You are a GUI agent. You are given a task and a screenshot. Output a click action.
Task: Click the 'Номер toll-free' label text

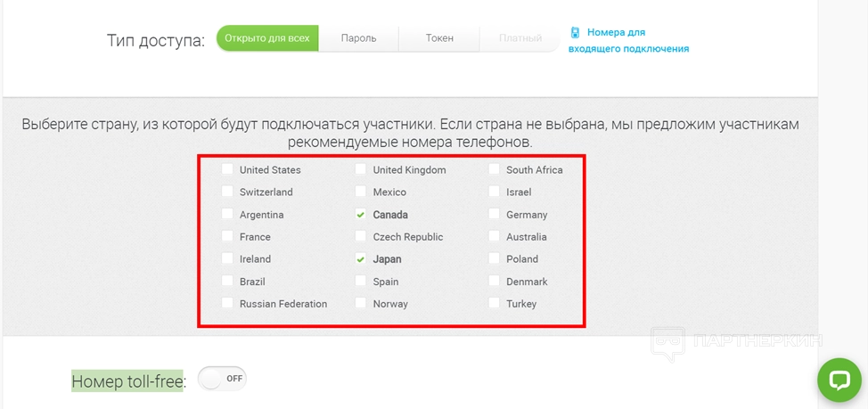pyautogui.click(x=128, y=381)
